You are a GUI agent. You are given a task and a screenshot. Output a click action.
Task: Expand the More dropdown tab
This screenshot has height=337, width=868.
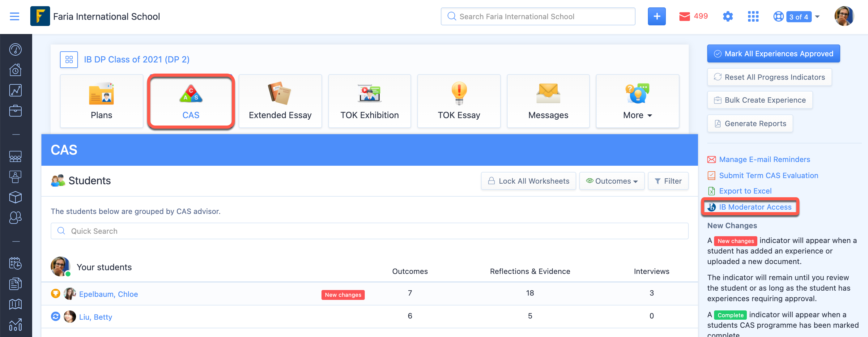point(637,101)
